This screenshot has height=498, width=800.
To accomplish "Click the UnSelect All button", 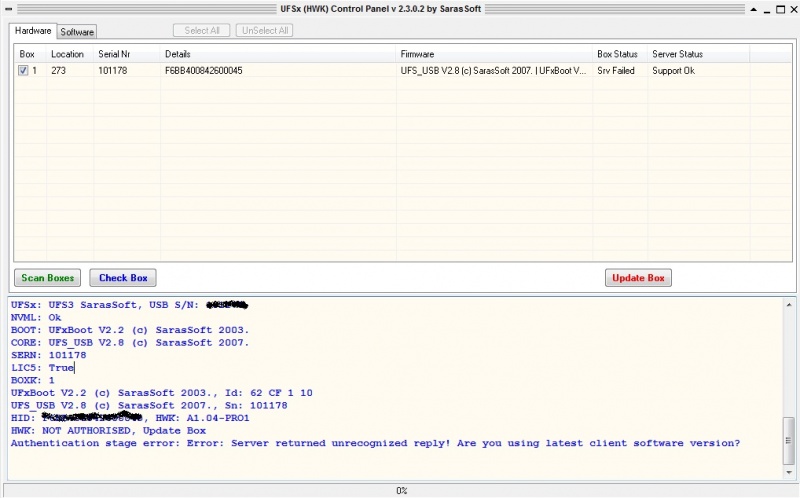I will click(264, 31).
